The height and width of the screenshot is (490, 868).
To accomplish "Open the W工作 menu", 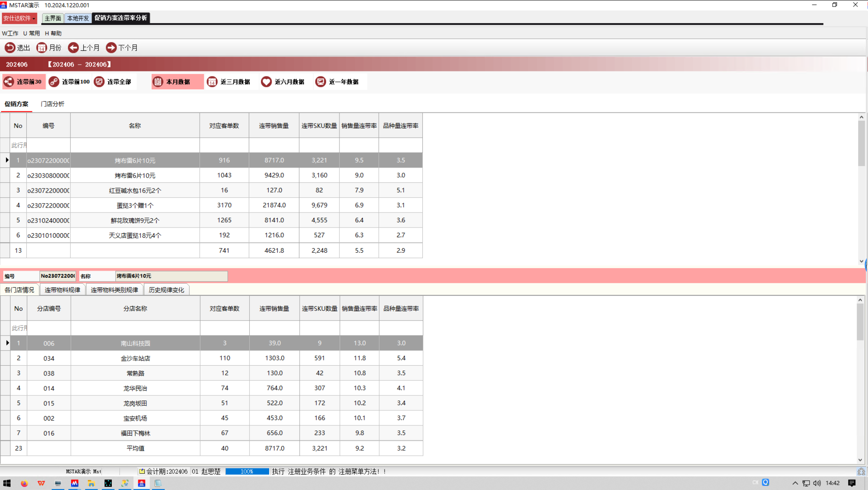I will pos(10,33).
